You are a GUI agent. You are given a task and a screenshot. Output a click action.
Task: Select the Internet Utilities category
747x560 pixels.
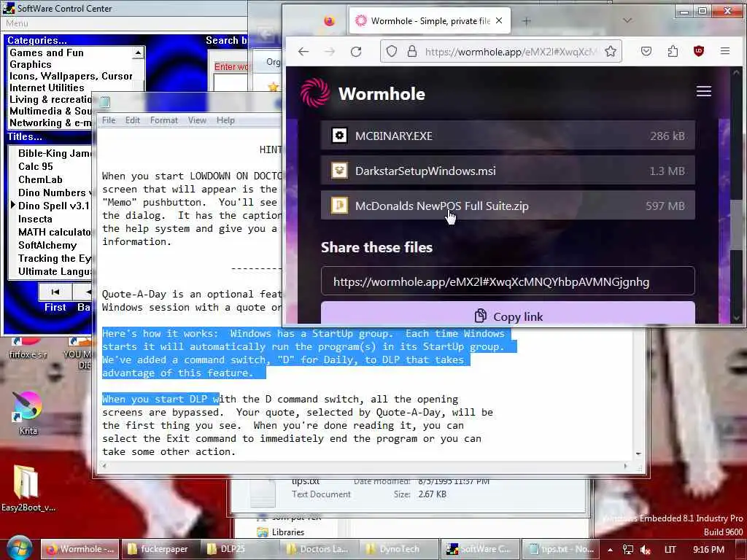tap(47, 87)
